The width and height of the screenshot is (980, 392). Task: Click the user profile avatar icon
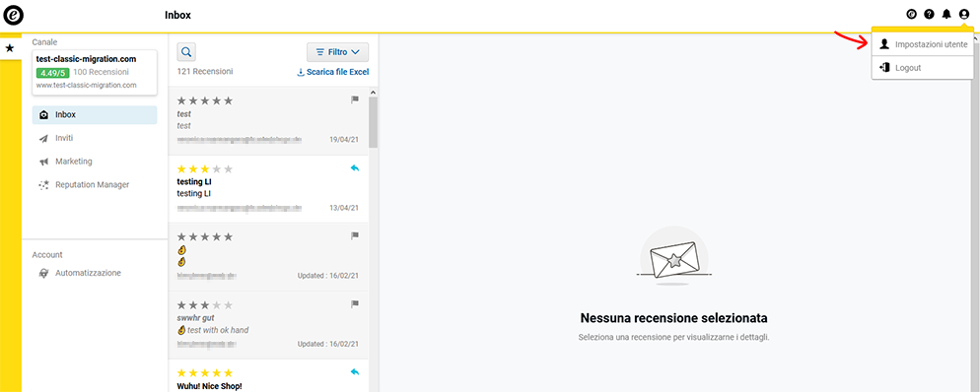point(964,15)
